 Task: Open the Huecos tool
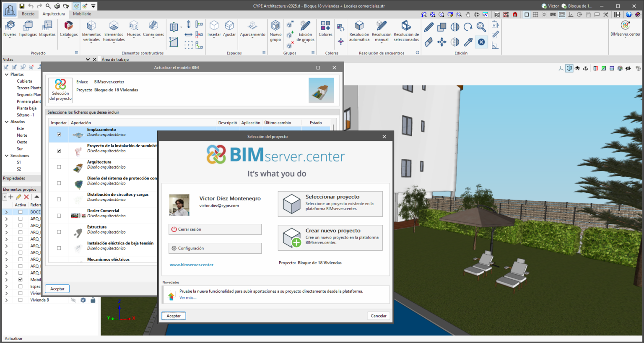(134, 29)
